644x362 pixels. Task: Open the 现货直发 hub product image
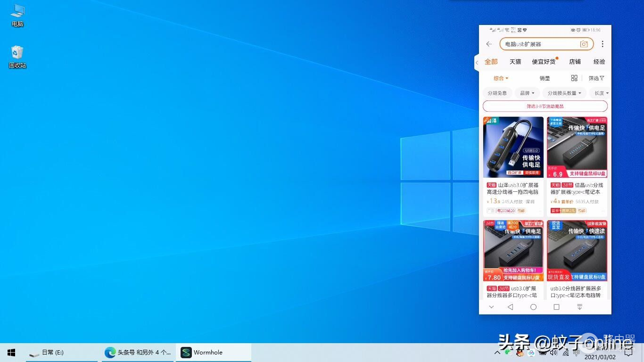click(x=577, y=251)
